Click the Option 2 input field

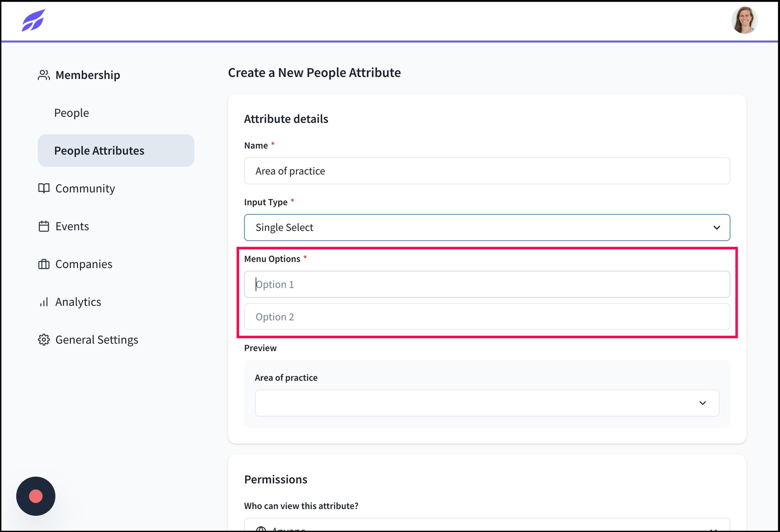point(487,317)
